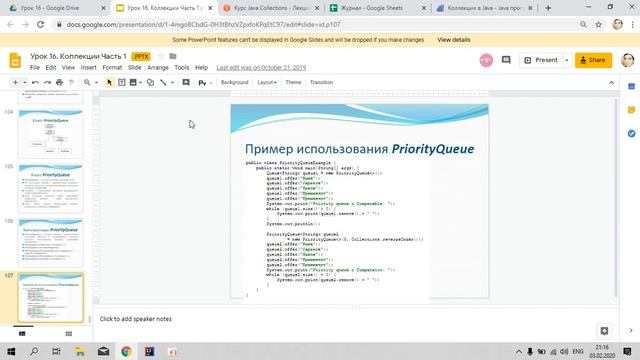Viewport: 640px width, 360px height.
Task: Start presentation with Present button
Action: pyautogui.click(x=541, y=60)
